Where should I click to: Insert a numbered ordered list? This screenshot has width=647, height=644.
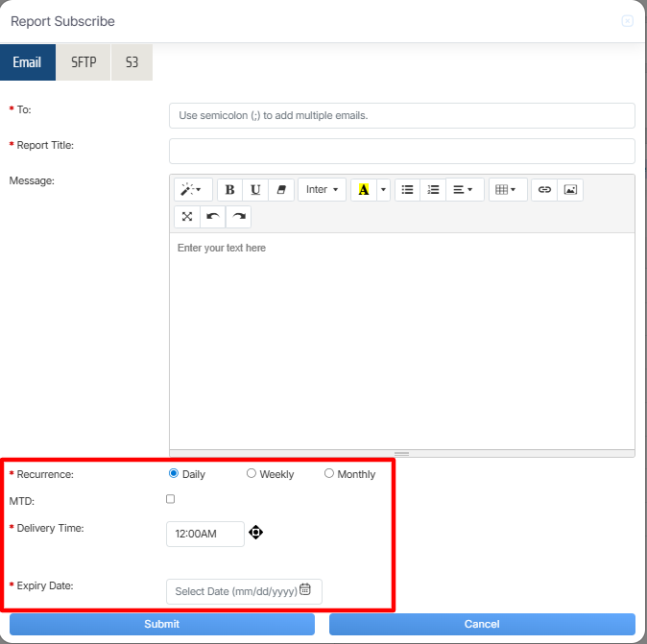click(433, 190)
